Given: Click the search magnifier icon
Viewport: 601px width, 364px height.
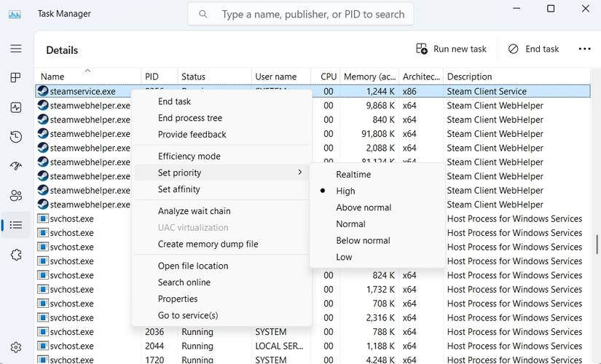Looking at the screenshot, I should pyautogui.click(x=203, y=14).
